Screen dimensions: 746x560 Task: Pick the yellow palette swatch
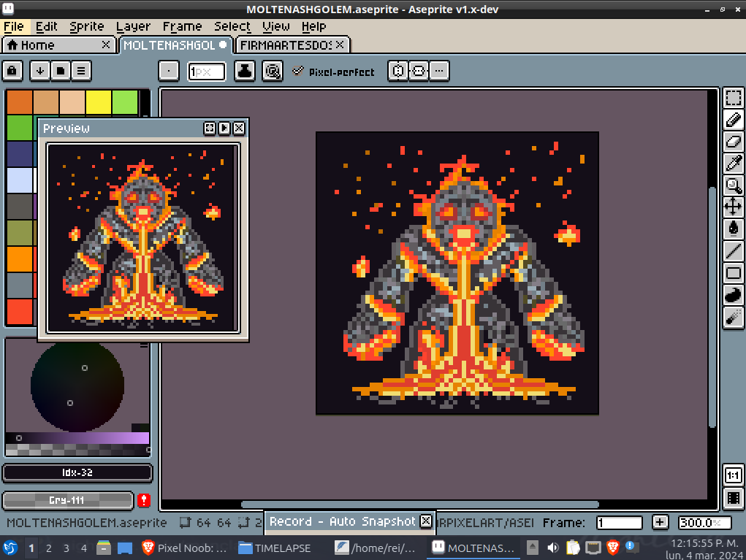(x=99, y=102)
